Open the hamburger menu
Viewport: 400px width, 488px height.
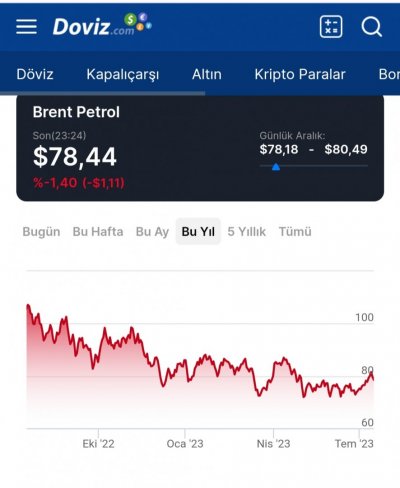pyautogui.click(x=26, y=26)
